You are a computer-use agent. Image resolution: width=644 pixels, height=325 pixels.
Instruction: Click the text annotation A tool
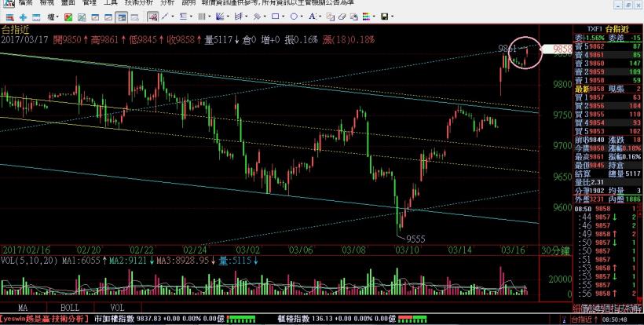point(312,16)
